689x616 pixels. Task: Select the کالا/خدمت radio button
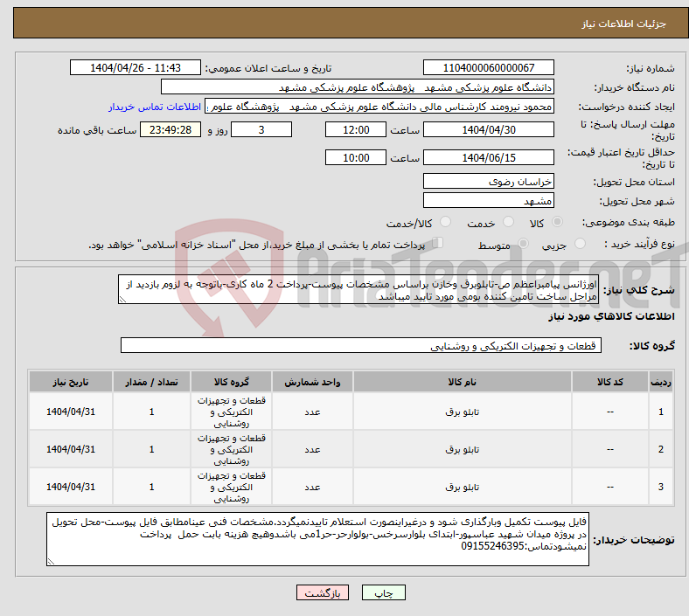coord(446,222)
